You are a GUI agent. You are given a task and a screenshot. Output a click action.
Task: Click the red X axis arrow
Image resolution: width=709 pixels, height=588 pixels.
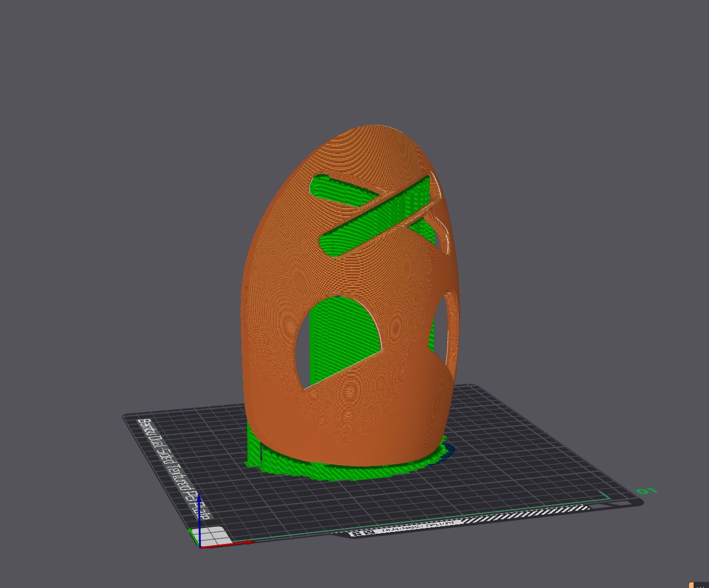(226, 543)
